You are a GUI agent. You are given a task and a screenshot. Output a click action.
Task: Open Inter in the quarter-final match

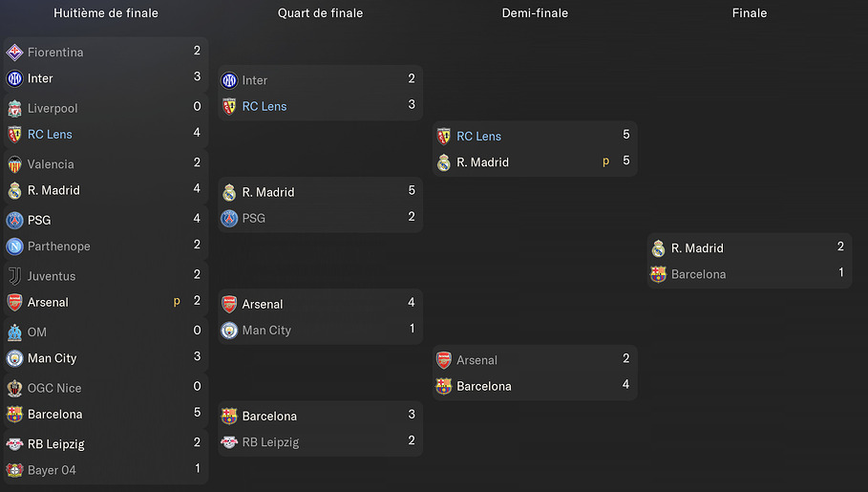click(255, 80)
